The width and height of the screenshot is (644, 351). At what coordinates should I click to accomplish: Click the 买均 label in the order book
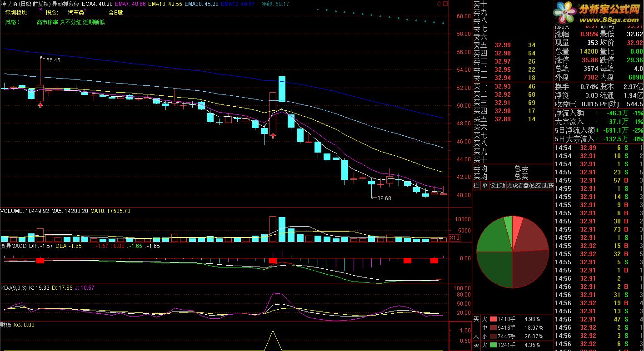point(480,177)
